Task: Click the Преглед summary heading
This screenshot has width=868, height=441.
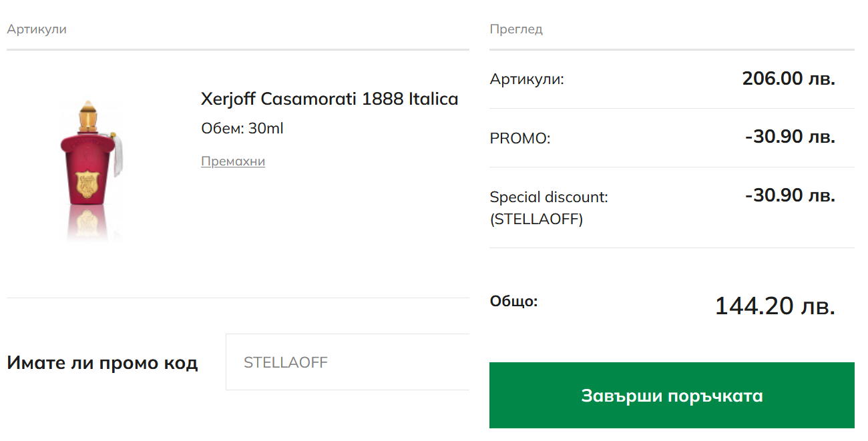Action: (x=516, y=29)
